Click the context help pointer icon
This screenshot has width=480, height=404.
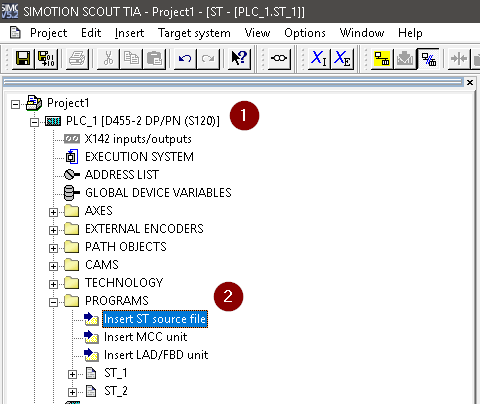(239, 59)
